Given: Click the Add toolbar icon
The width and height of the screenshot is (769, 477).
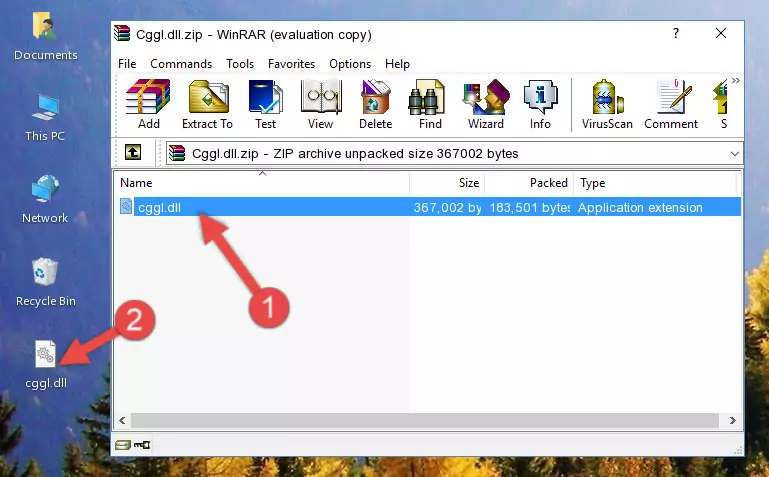Looking at the screenshot, I should (148, 104).
